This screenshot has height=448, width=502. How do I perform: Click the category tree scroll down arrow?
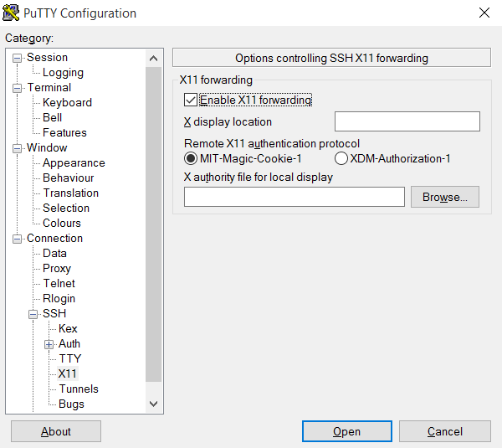pyautogui.click(x=153, y=404)
